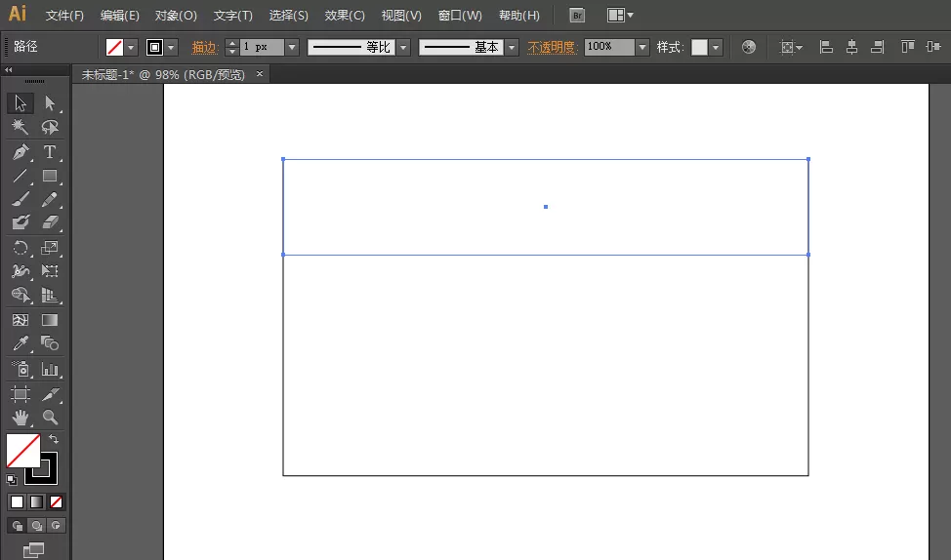Open the arrange documents dropdown
The height and width of the screenshot is (560, 951).
(620, 16)
